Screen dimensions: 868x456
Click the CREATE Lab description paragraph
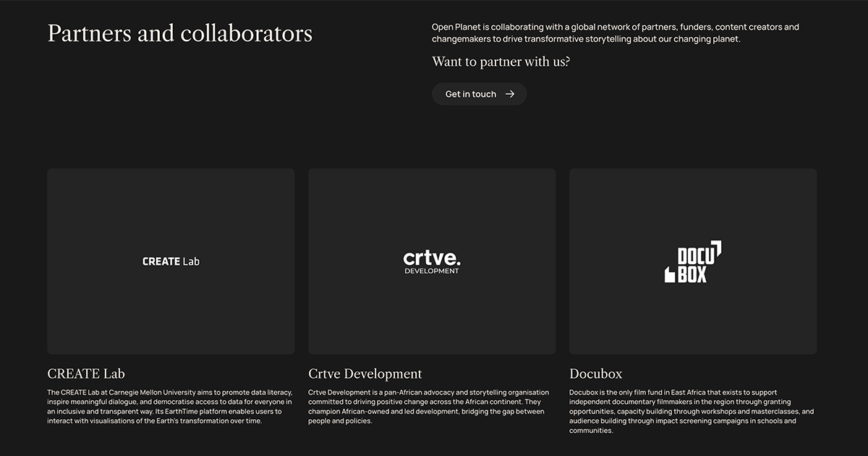coord(170,407)
